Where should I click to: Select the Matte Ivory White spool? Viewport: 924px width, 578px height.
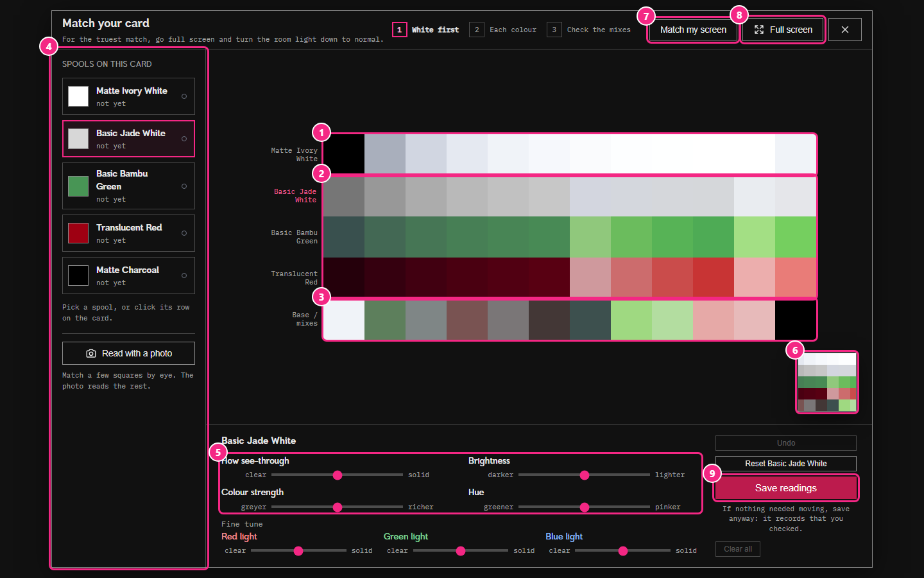coord(128,96)
